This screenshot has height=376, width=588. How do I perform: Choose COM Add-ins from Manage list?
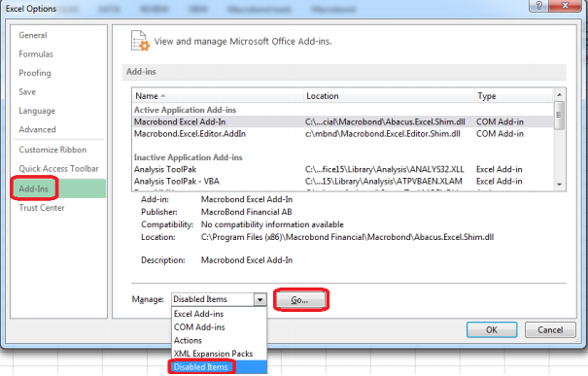pyautogui.click(x=219, y=327)
